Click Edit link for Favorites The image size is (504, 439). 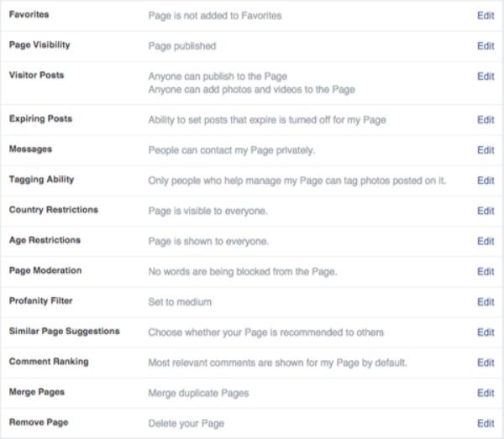(x=486, y=15)
